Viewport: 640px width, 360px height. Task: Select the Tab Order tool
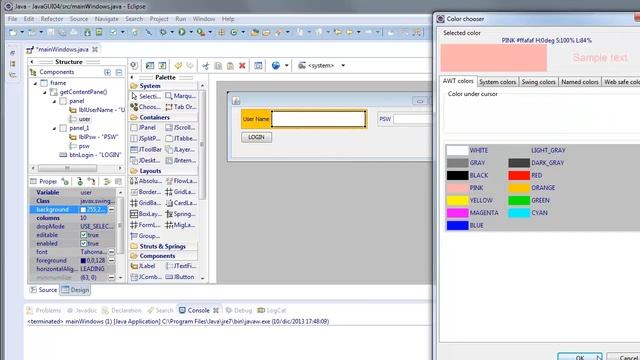point(181,107)
